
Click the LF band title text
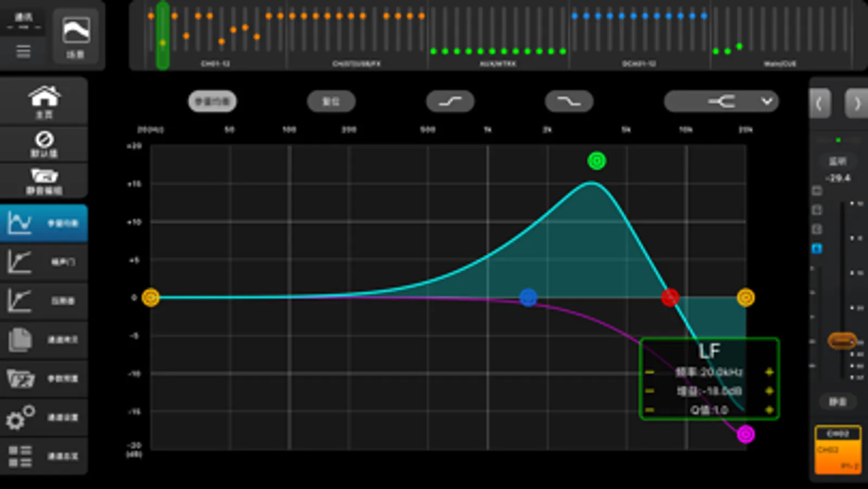pyautogui.click(x=709, y=351)
